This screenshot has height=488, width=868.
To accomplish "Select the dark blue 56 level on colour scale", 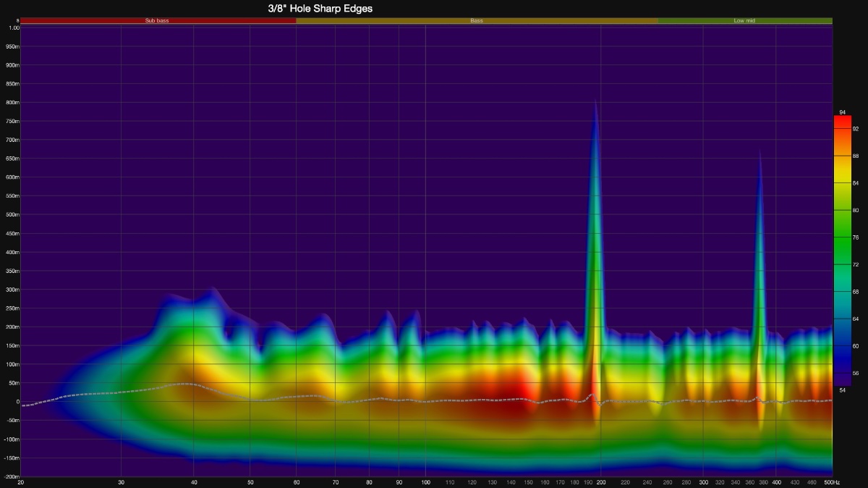I will point(842,373).
